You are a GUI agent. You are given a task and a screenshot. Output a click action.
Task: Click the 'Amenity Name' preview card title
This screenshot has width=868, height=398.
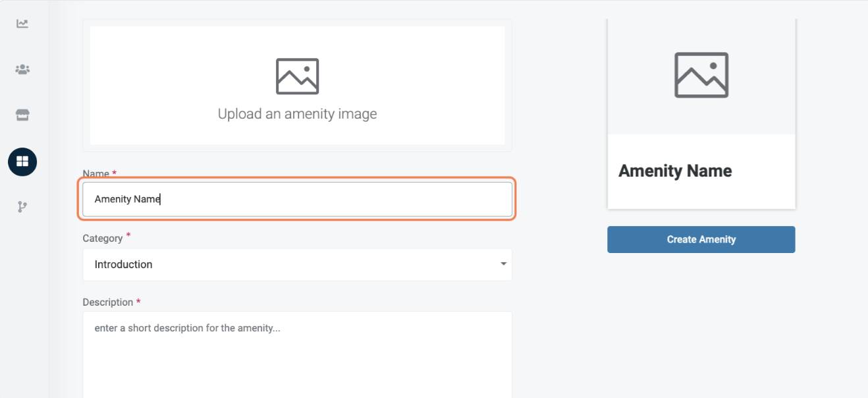(x=675, y=171)
